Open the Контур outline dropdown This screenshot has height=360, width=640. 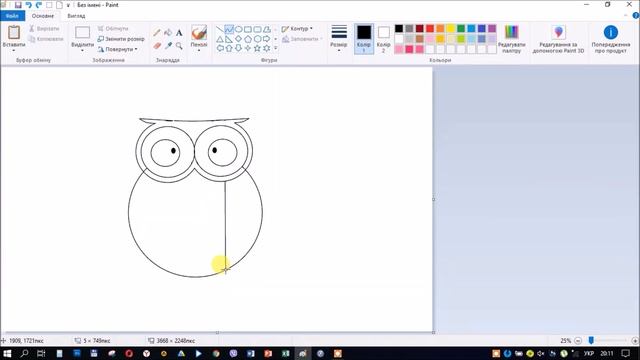click(x=297, y=29)
